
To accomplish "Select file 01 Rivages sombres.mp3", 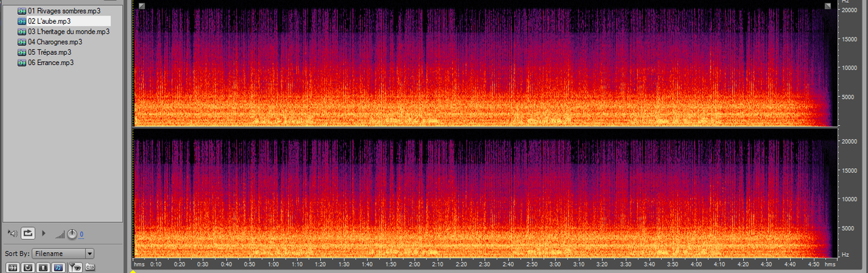I will coord(64,12).
